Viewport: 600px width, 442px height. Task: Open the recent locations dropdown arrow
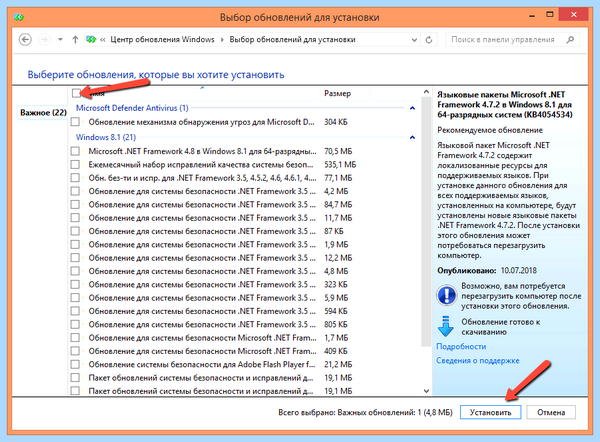point(60,39)
